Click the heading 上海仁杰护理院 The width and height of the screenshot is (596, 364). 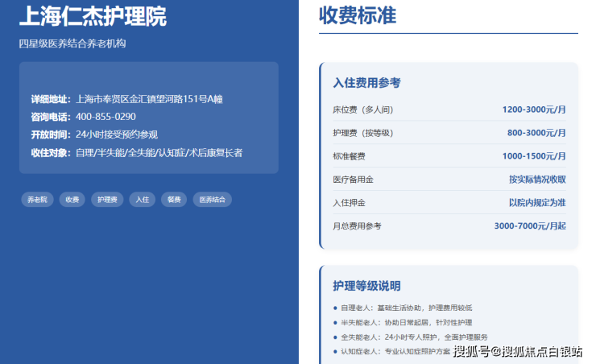(x=93, y=16)
